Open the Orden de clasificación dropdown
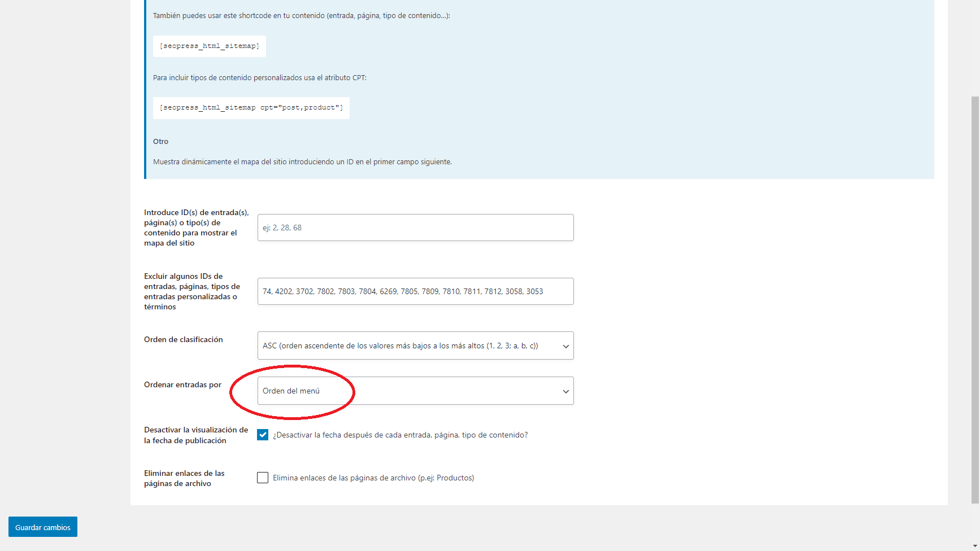The height and width of the screenshot is (551, 980). tap(415, 346)
